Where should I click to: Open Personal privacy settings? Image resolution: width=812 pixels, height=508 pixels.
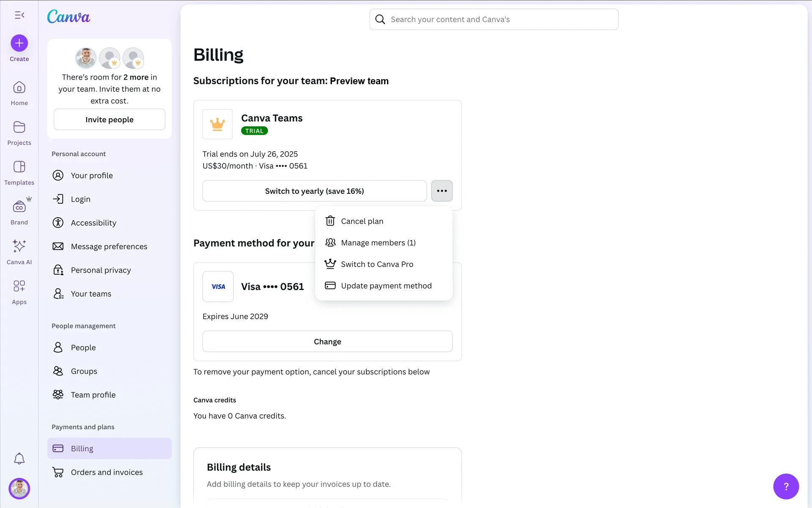coord(110,270)
